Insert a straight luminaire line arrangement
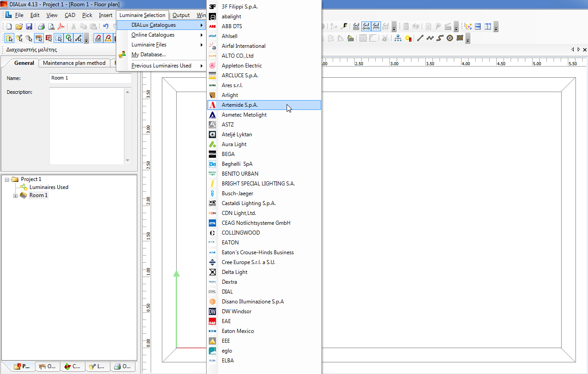588x374 pixels. coord(420,38)
